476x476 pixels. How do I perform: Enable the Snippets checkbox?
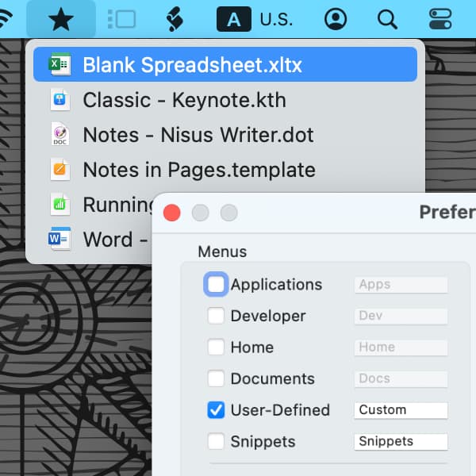216,441
